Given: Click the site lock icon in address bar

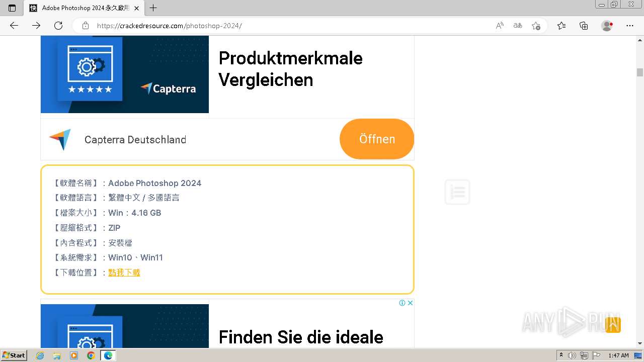Looking at the screenshot, I should (x=86, y=26).
